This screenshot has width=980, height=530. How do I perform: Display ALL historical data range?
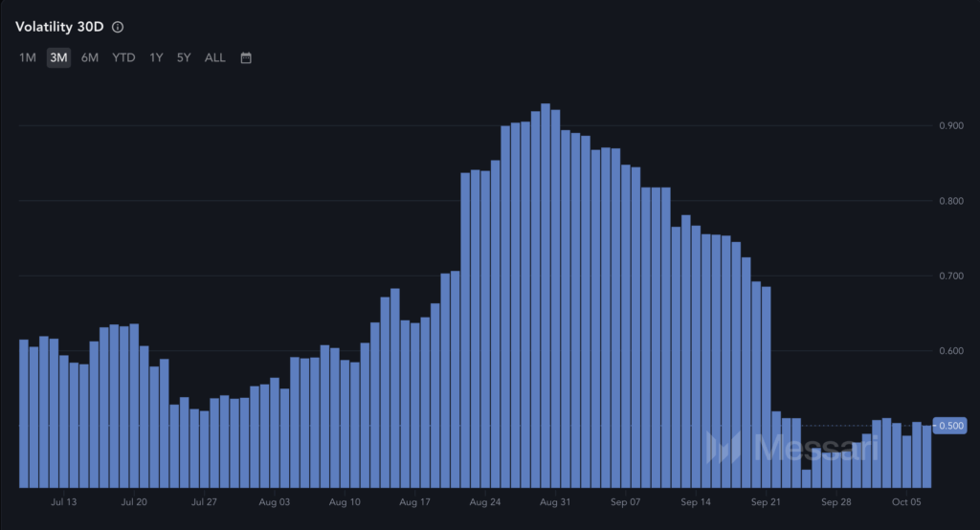click(x=215, y=57)
